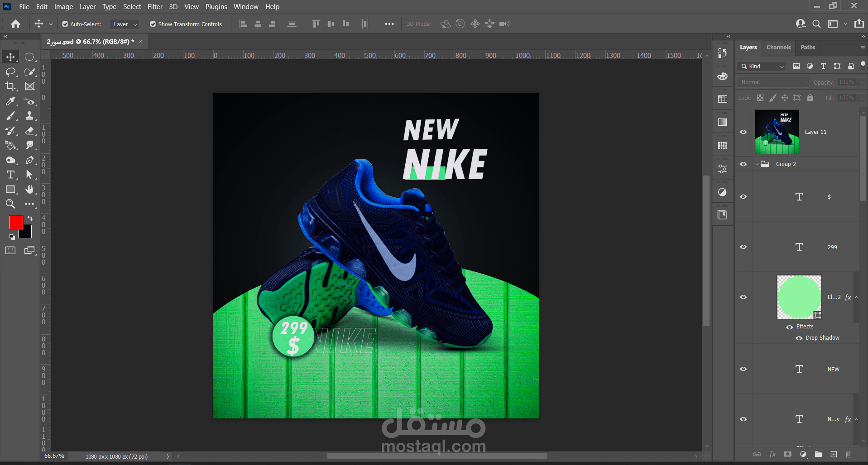Add a new layer style (fx)
868x465 pixels.
[x=772, y=454]
